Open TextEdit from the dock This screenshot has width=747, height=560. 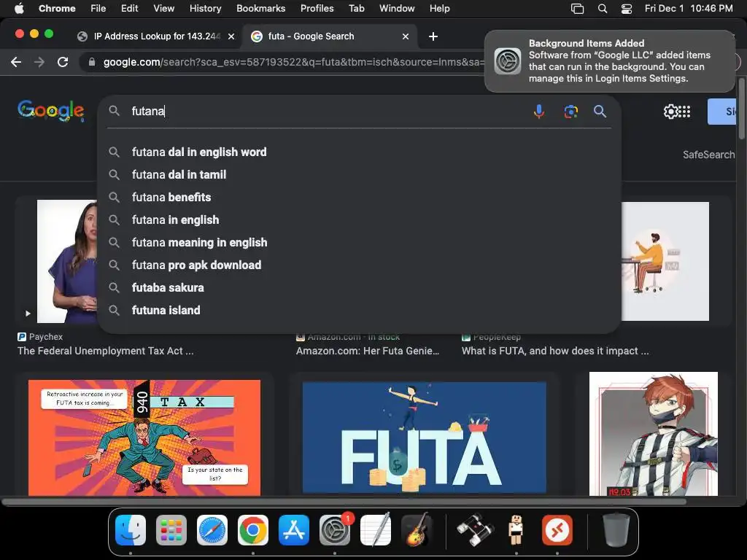[x=376, y=530]
